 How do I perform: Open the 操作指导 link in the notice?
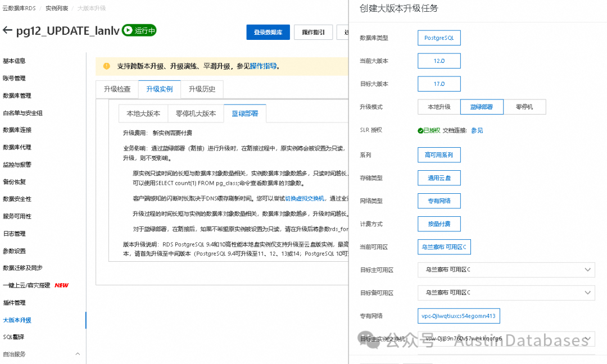263,66
